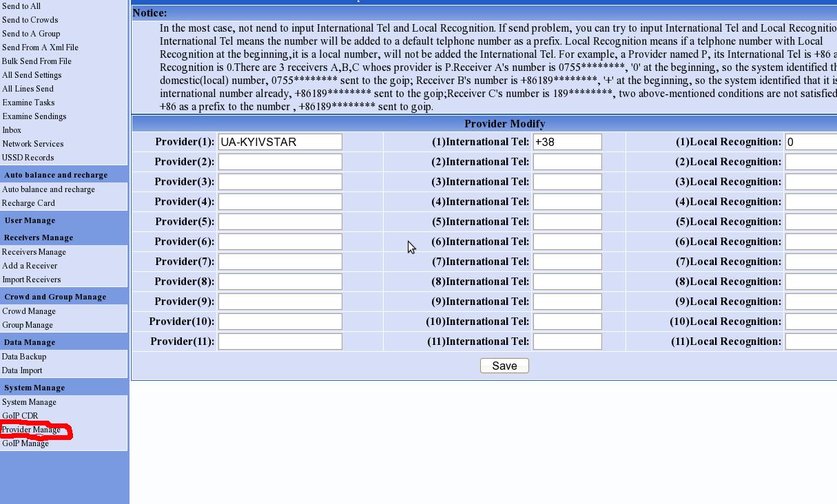
Task: Open Examine Tasks in sidebar
Action: [28, 103]
